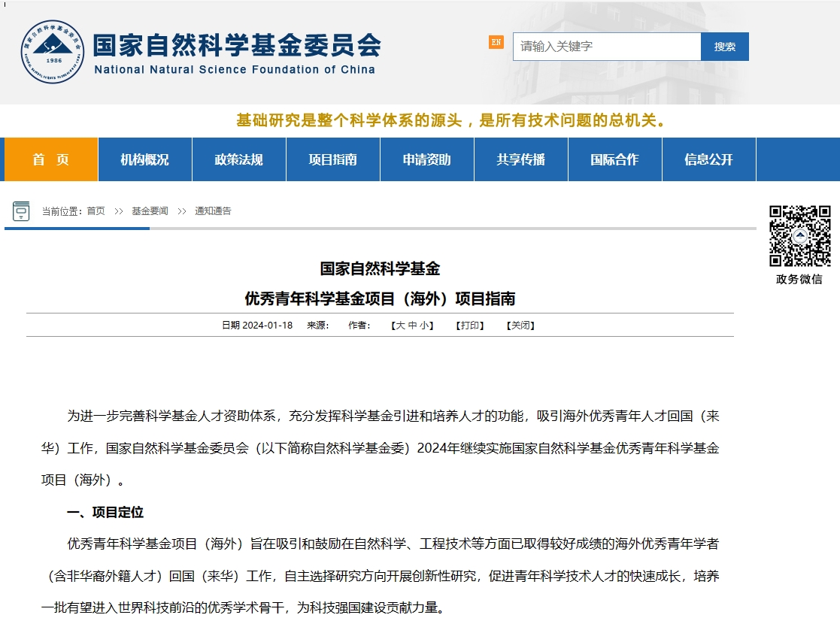Click the 搜索 search button
840x630 pixels.
725,47
